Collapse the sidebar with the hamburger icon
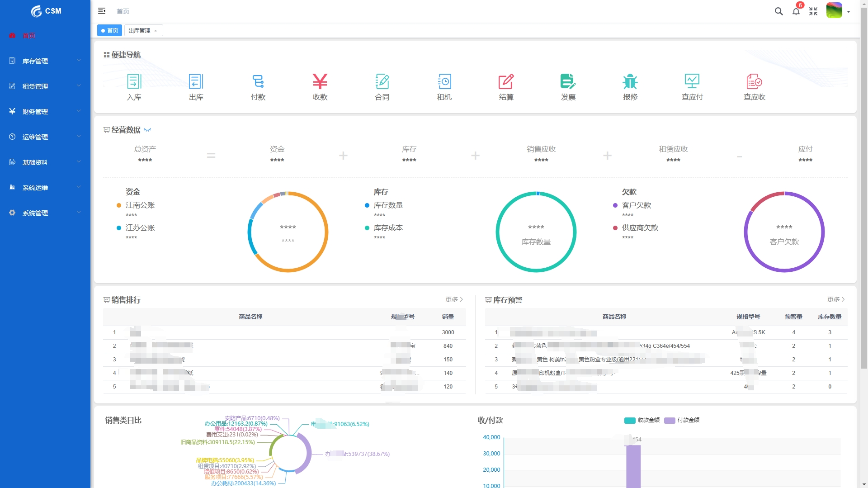Image resolution: width=868 pixels, height=488 pixels. click(x=102, y=11)
